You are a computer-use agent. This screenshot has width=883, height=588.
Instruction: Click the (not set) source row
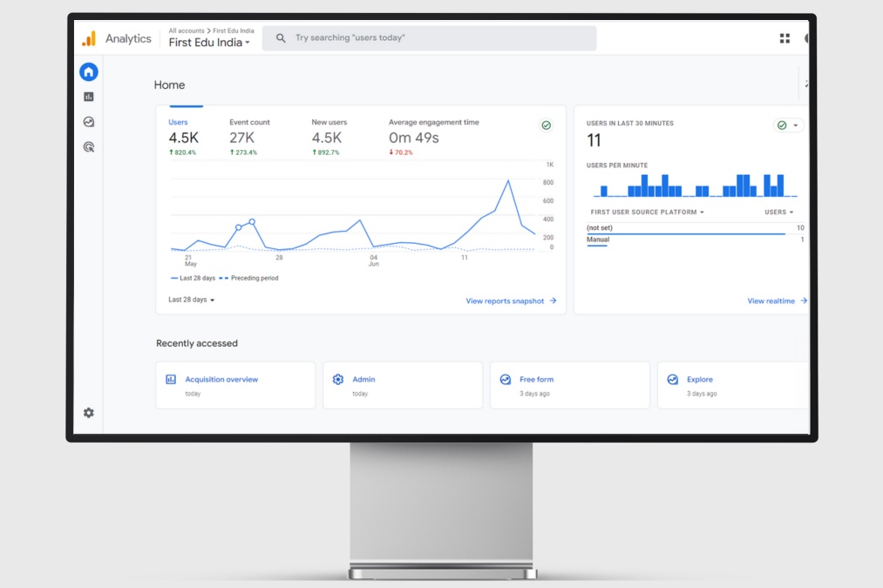point(695,229)
